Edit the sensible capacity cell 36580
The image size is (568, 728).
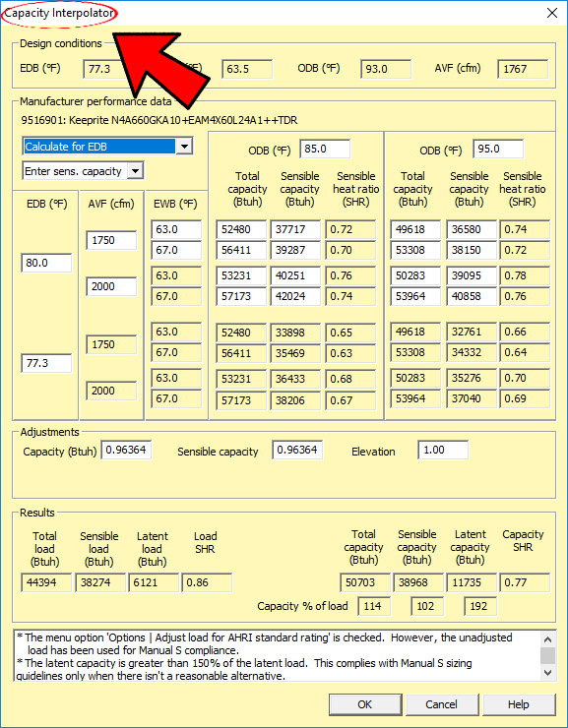point(472,230)
